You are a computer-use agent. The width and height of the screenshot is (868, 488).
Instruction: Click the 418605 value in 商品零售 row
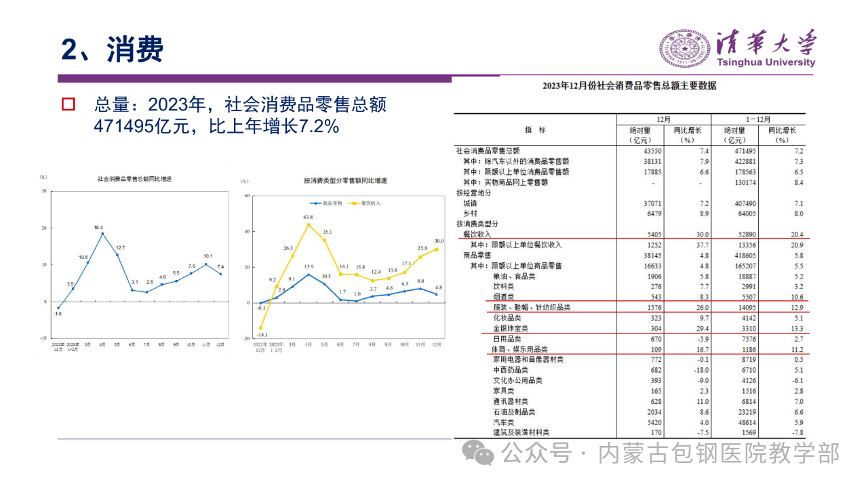744,256
